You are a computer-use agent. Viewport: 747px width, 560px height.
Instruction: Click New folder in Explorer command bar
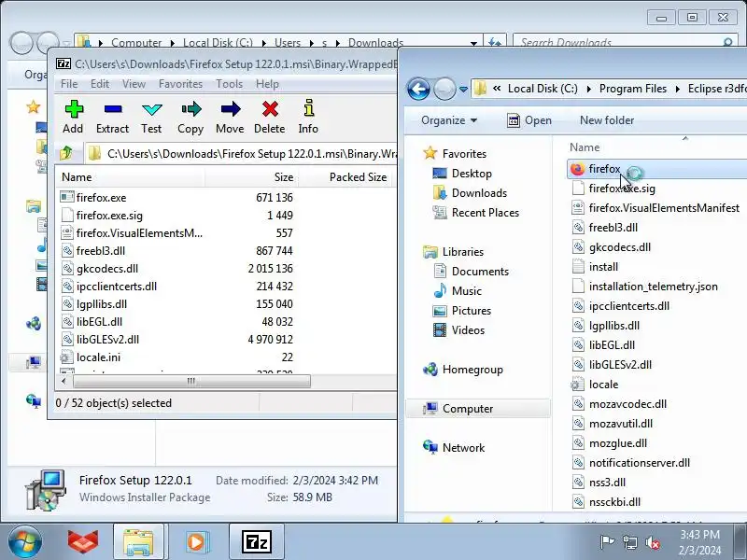[607, 120]
